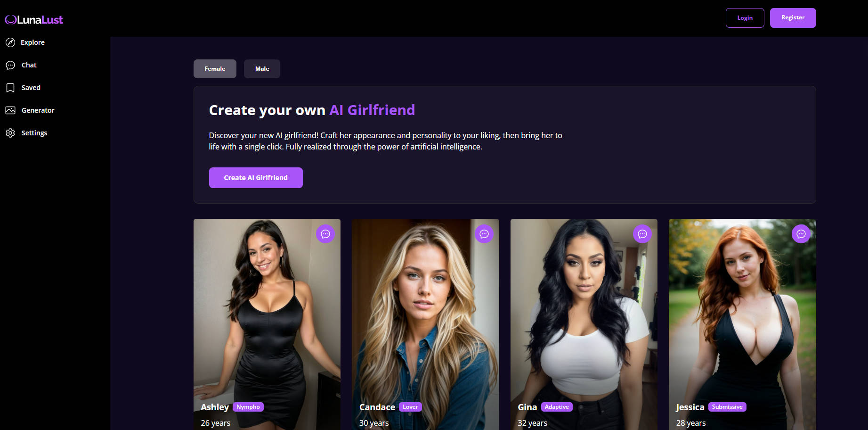Open the Generator image icon
The height and width of the screenshot is (430, 868).
pos(10,110)
